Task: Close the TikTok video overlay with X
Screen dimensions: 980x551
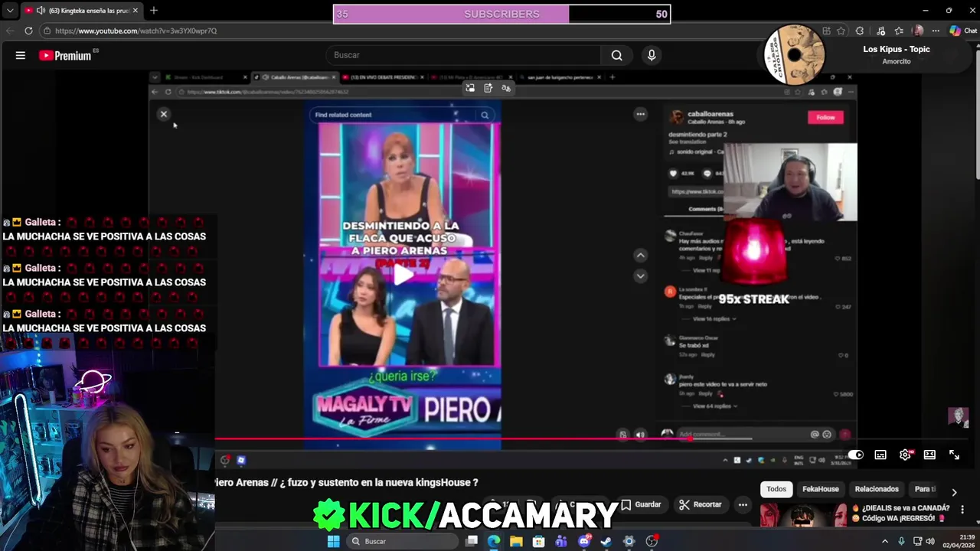Action: (163, 114)
